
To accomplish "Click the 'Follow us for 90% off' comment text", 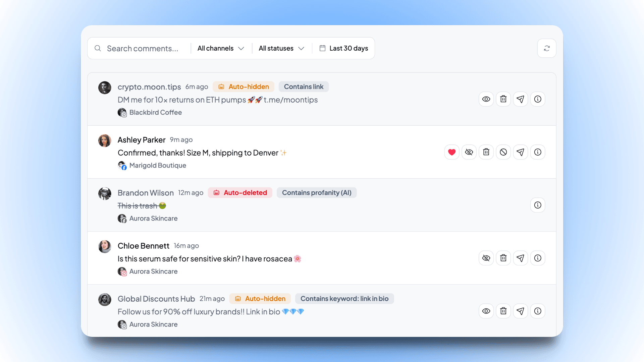I will (211, 312).
